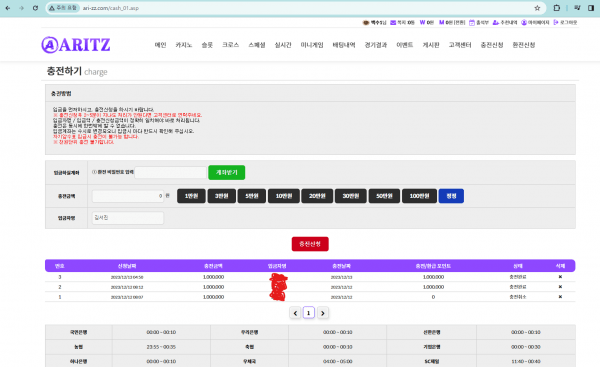
Task: Add 20만원 to charge amount
Action: click(x=317, y=196)
